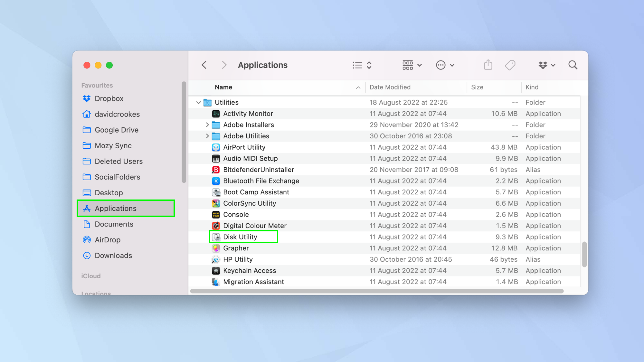The height and width of the screenshot is (362, 644).
Task: Switch to icon grid view
Action: click(x=407, y=65)
